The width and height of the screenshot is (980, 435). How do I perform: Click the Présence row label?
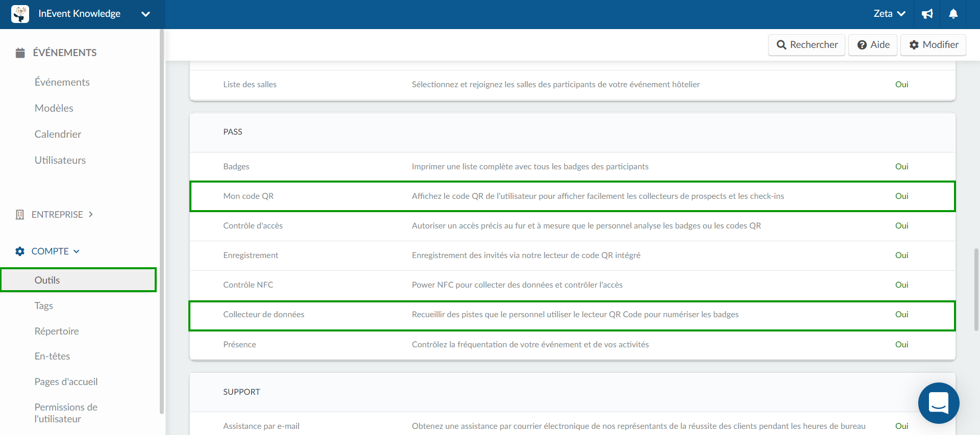[239, 345]
